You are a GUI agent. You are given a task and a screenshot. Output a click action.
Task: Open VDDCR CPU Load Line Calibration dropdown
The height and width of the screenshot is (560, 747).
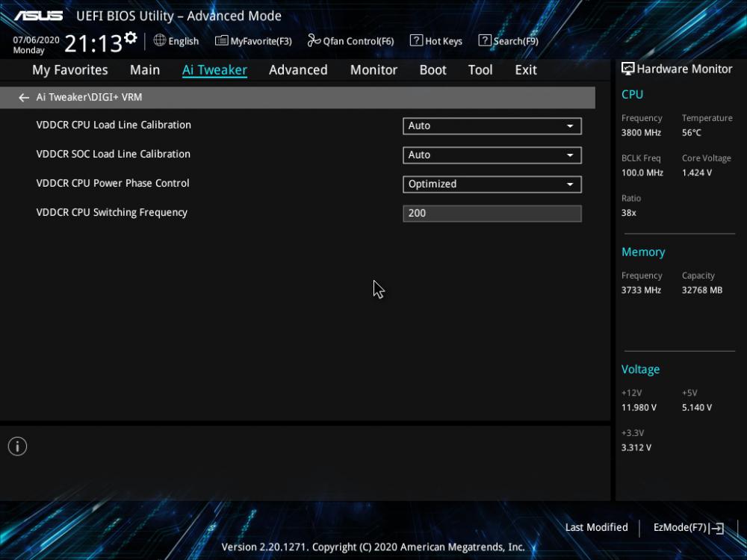tap(492, 125)
